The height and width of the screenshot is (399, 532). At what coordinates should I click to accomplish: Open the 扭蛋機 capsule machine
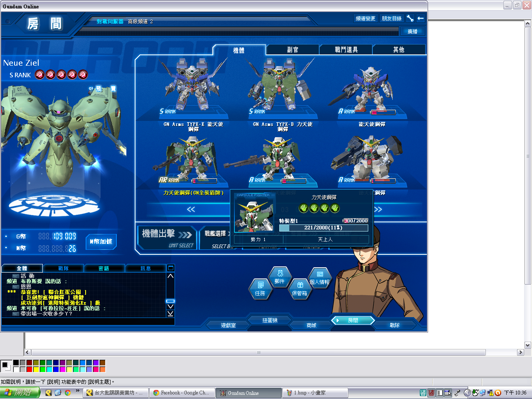(x=270, y=320)
